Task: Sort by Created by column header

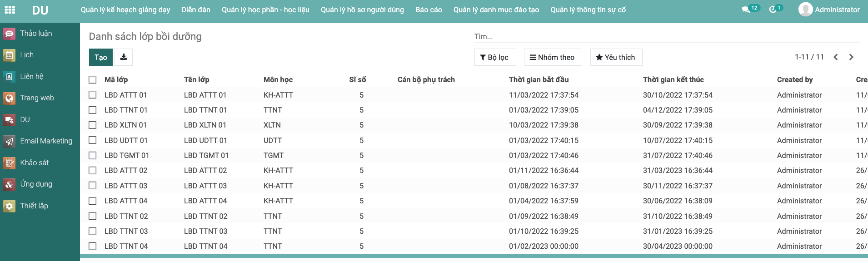Action: pyautogui.click(x=795, y=80)
